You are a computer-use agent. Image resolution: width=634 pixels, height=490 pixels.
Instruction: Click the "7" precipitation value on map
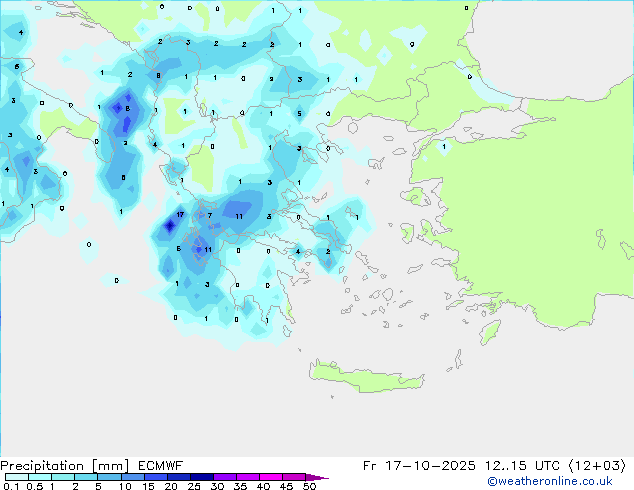pos(210,215)
